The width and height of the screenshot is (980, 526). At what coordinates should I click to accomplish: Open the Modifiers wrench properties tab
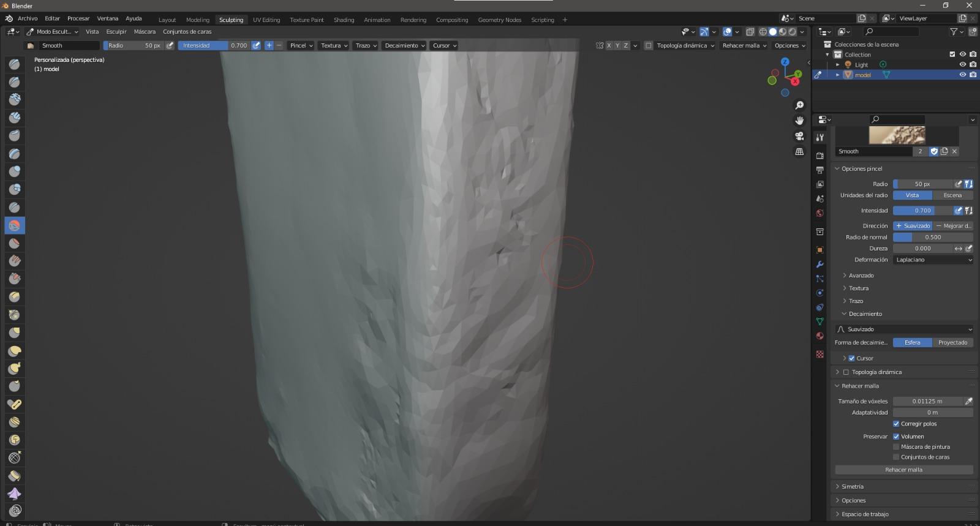(x=820, y=265)
